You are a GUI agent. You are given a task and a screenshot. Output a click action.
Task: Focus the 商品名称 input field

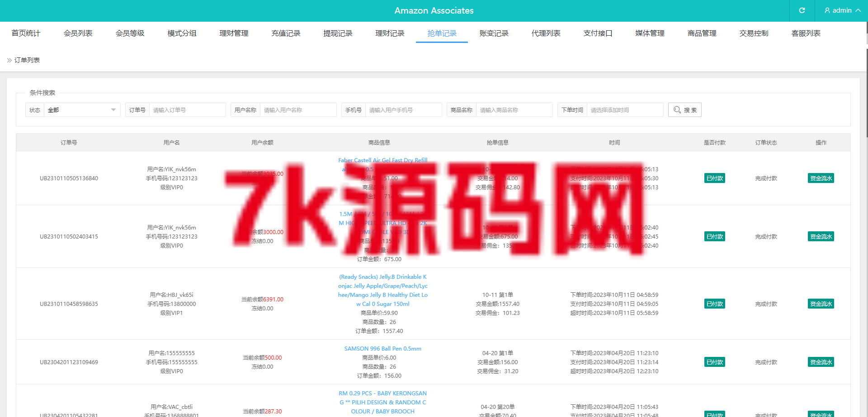tap(514, 110)
